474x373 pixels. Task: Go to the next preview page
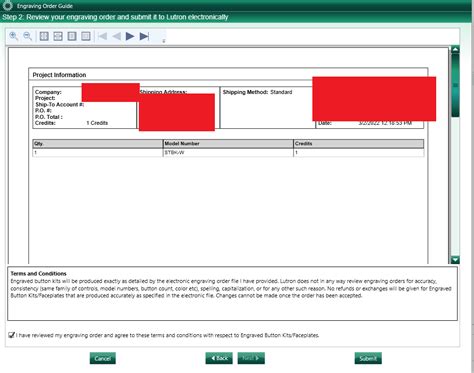click(x=130, y=36)
